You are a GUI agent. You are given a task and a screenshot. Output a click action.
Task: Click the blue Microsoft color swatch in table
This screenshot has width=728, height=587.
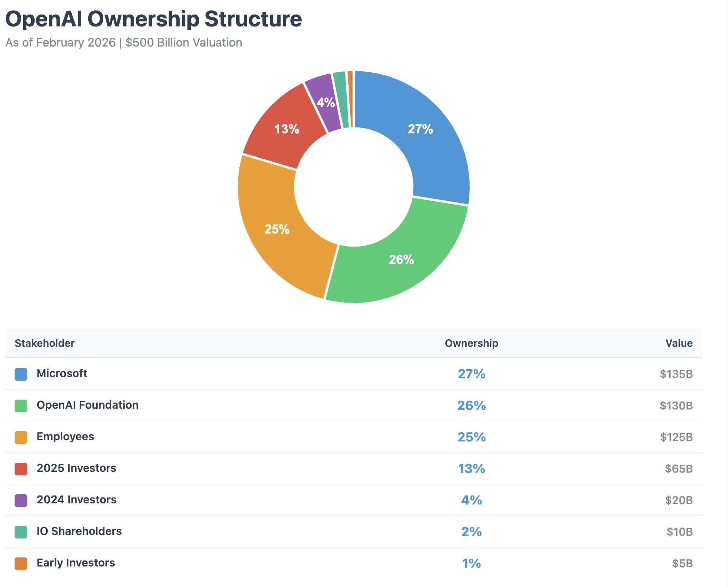tap(21, 374)
